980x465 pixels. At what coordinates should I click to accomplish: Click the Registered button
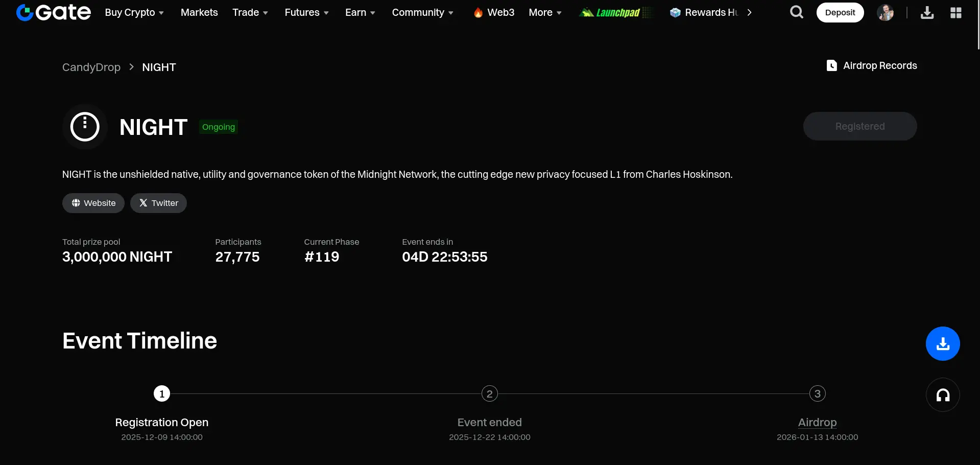coord(860,126)
